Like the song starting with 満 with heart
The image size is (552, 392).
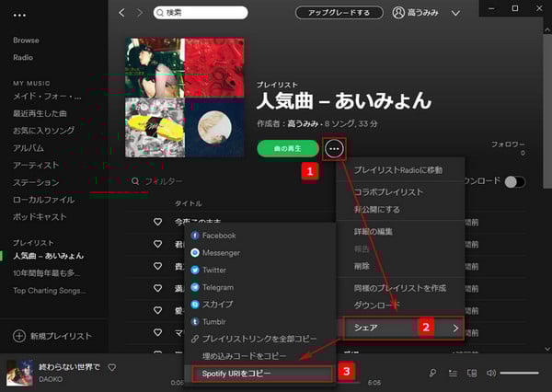point(157,288)
